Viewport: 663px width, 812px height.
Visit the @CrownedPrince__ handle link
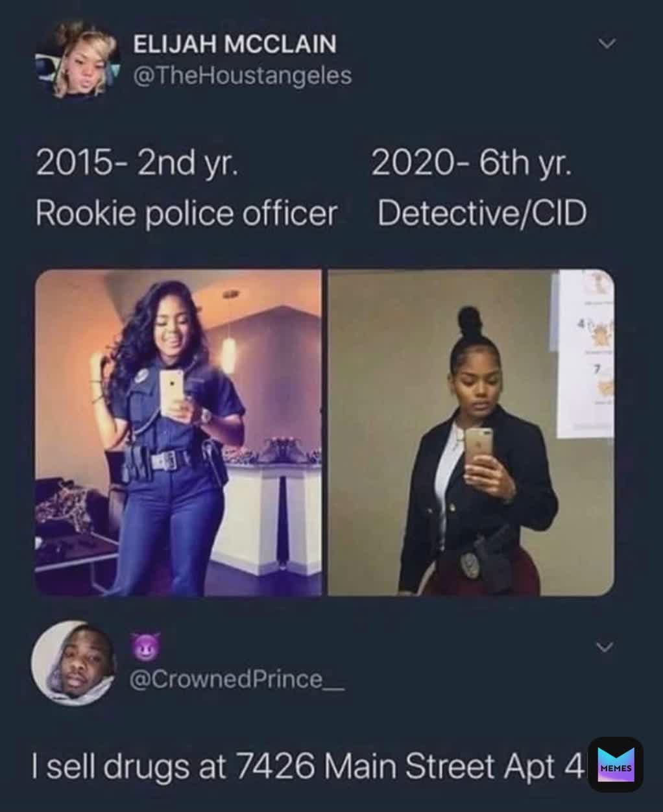[x=237, y=679]
